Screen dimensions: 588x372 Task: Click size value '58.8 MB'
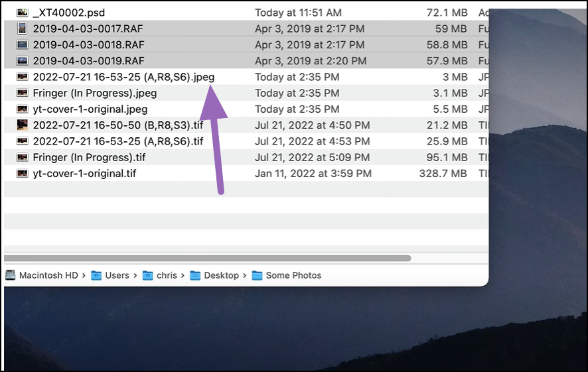(447, 45)
